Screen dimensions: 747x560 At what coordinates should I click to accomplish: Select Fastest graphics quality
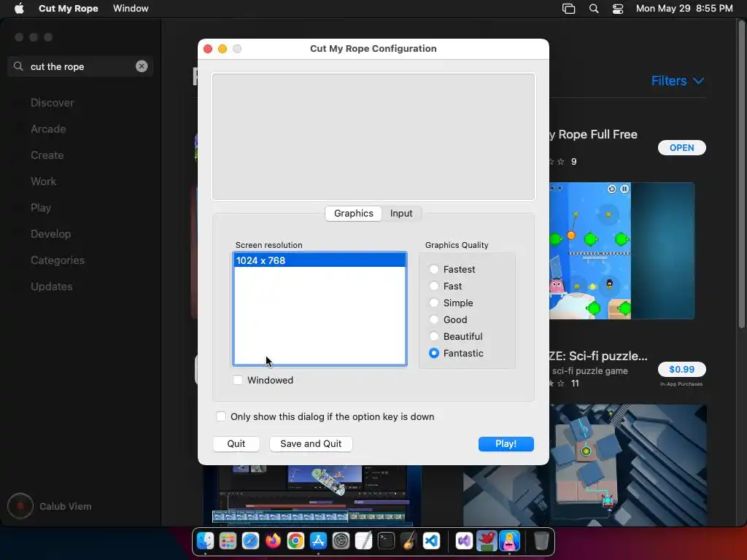tap(433, 270)
